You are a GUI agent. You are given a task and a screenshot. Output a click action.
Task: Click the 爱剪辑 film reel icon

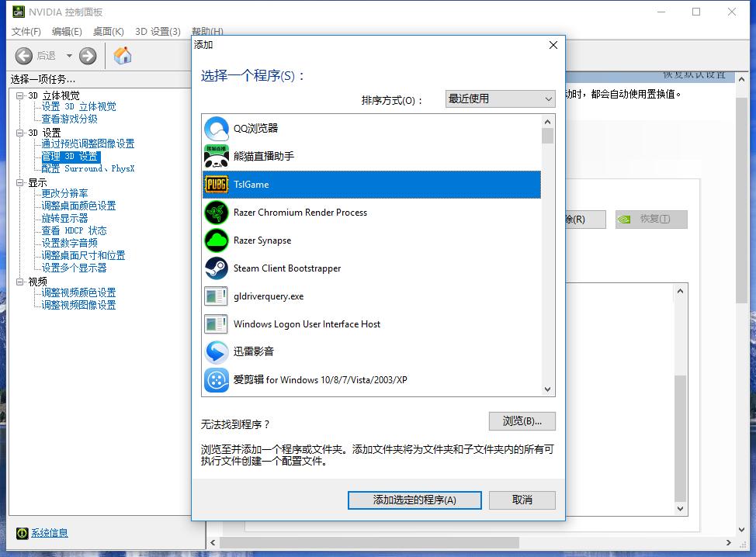[x=217, y=380]
